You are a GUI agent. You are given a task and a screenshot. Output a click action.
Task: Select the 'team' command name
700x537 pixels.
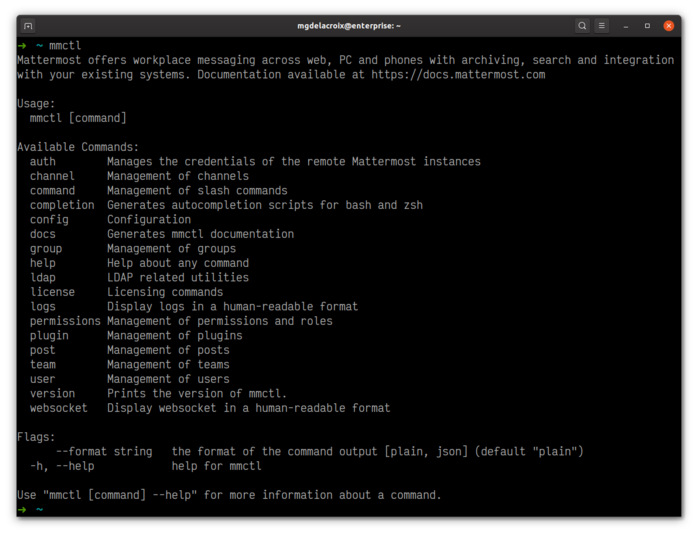point(43,365)
